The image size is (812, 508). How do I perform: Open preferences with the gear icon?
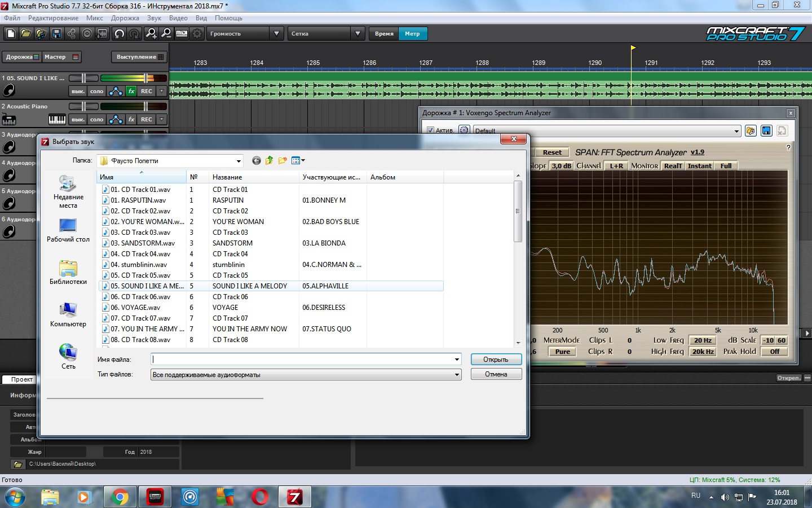(197, 34)
